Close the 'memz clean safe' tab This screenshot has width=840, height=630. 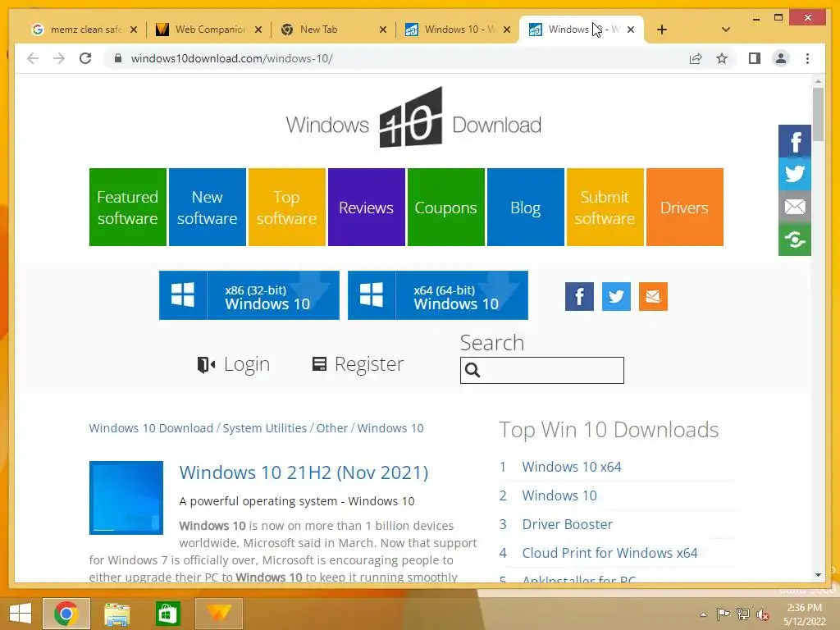(134, 30)
